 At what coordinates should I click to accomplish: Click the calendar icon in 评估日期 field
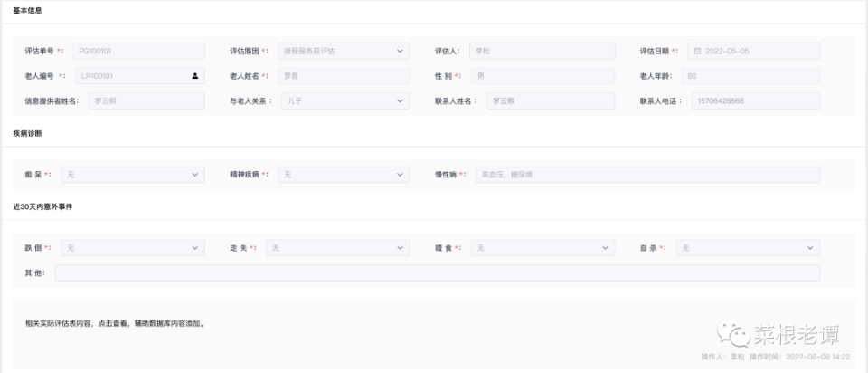click(x=697, y=51)
